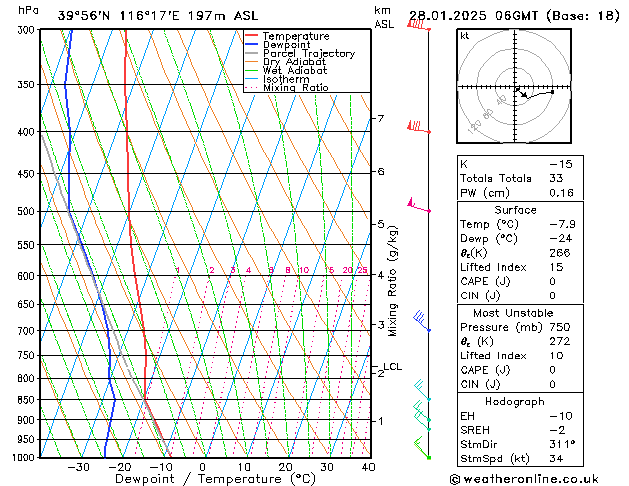Click the Mixing Ratio (g/kg) vertical axis title
Image resolution: width=629 pixels, height=486 pixels.
392,281
